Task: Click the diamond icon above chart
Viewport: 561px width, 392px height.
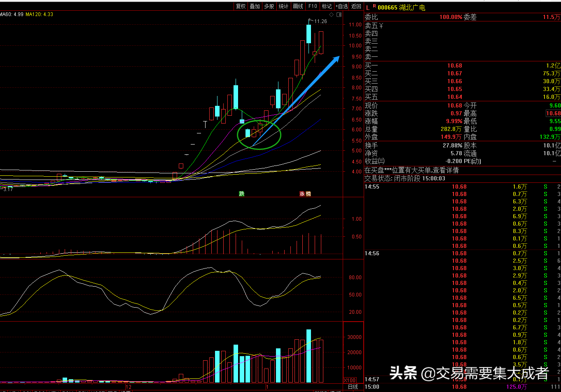Action: [331, 15]
